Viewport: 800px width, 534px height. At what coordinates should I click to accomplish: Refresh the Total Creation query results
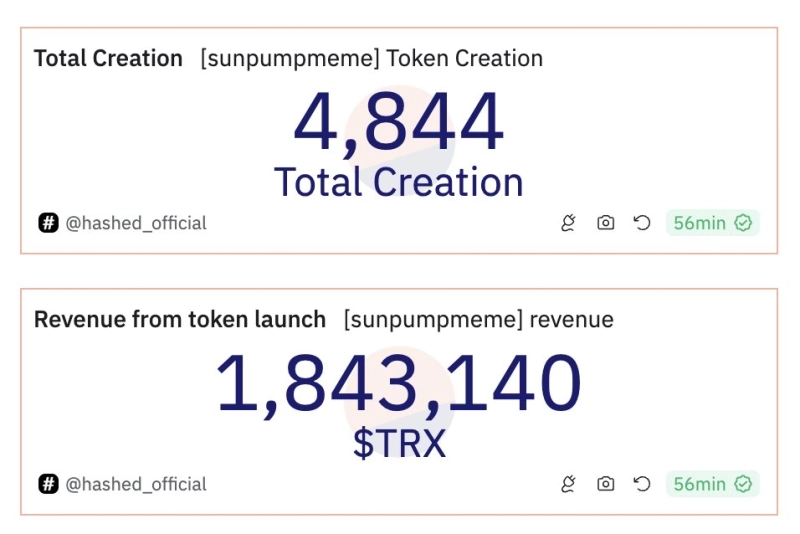click(x=642, y=223)
